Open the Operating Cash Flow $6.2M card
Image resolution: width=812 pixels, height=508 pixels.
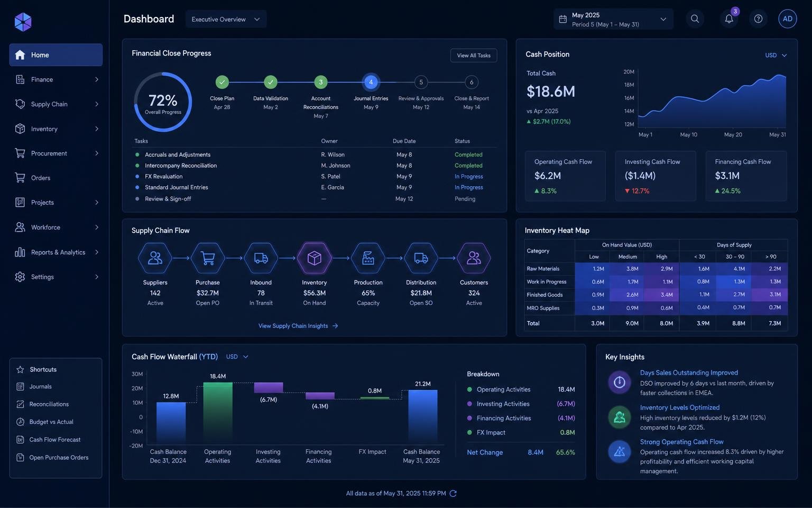[565, 176]
